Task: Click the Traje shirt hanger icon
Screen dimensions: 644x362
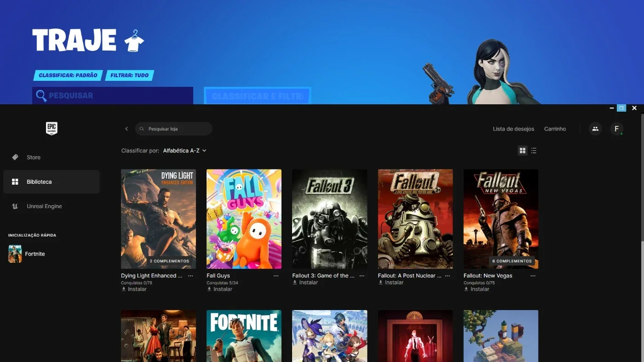Action: (134, 41)
